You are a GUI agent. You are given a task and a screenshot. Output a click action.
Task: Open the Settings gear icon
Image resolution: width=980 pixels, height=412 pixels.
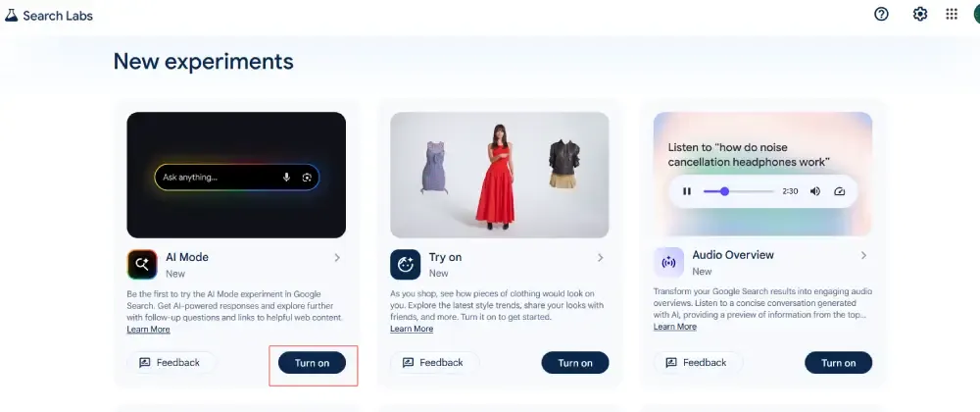[x=920, y=15]
